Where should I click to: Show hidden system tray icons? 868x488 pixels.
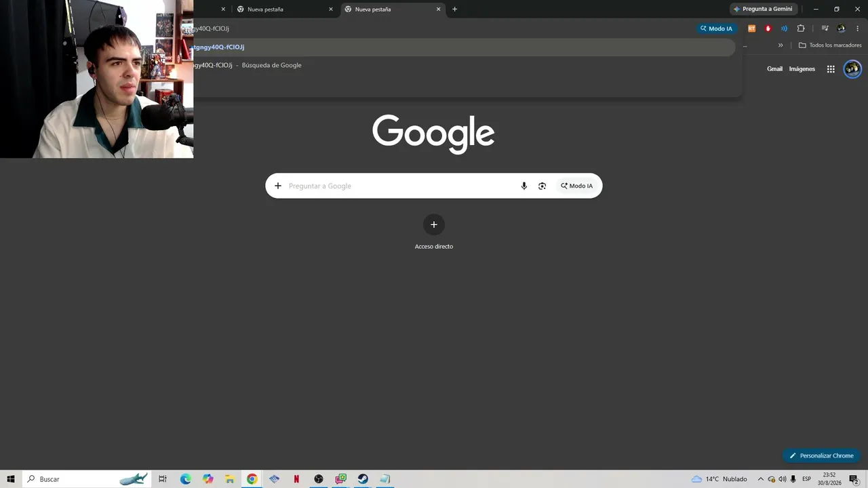(760, 479)
